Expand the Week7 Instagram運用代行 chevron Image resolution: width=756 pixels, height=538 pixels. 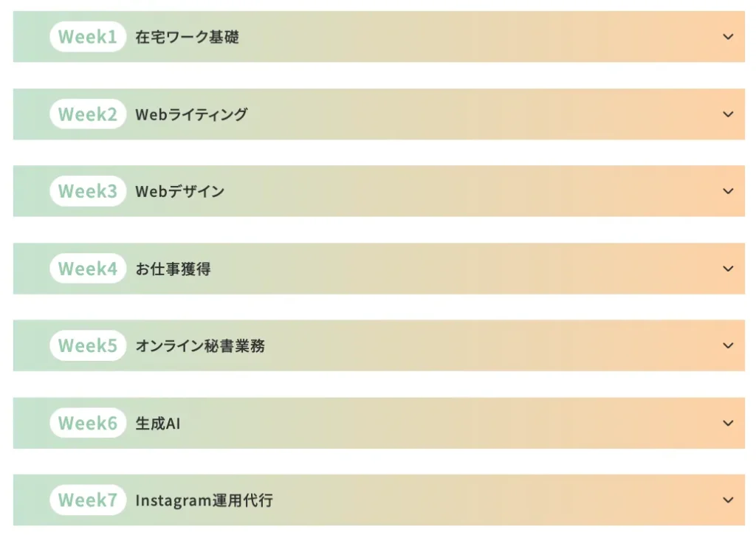(x=728, y=500)
